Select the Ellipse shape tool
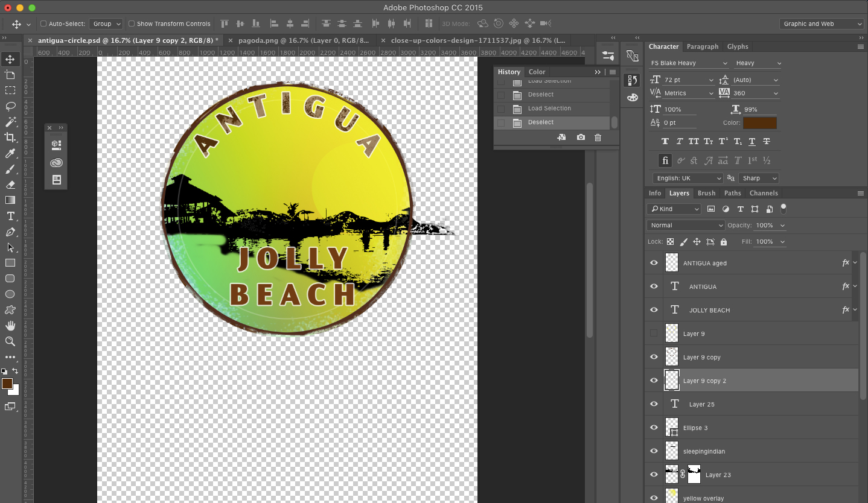 pos(10,294)
